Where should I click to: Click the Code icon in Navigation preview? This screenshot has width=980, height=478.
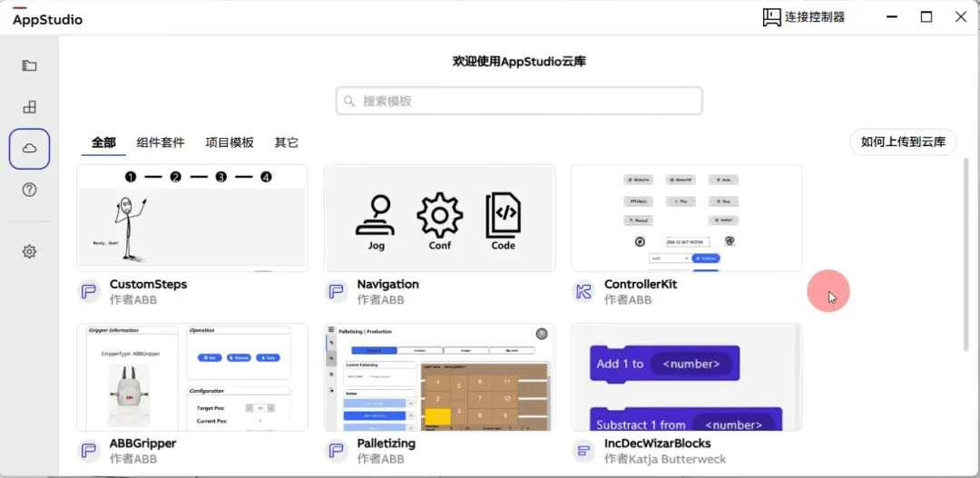tap(503, 216)
